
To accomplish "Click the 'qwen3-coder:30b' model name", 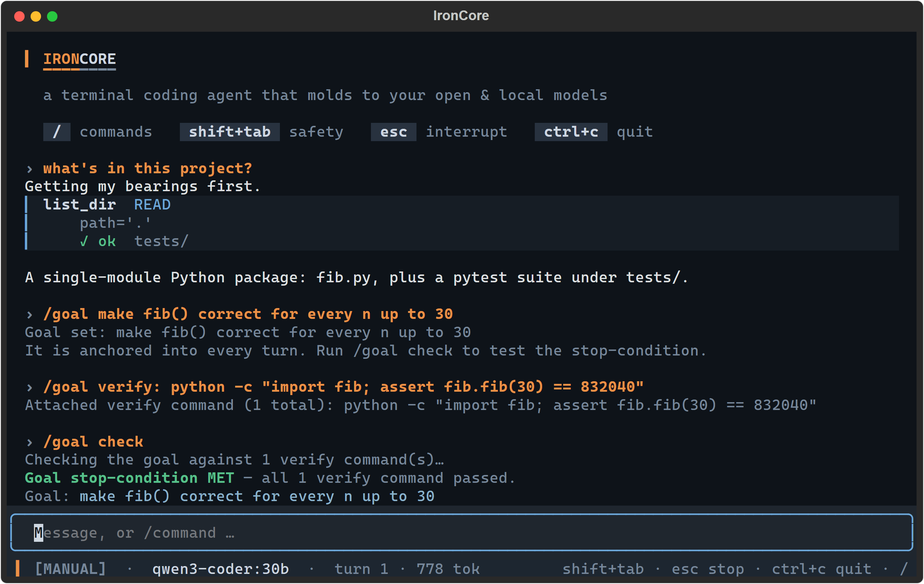I will coord(221,569).
